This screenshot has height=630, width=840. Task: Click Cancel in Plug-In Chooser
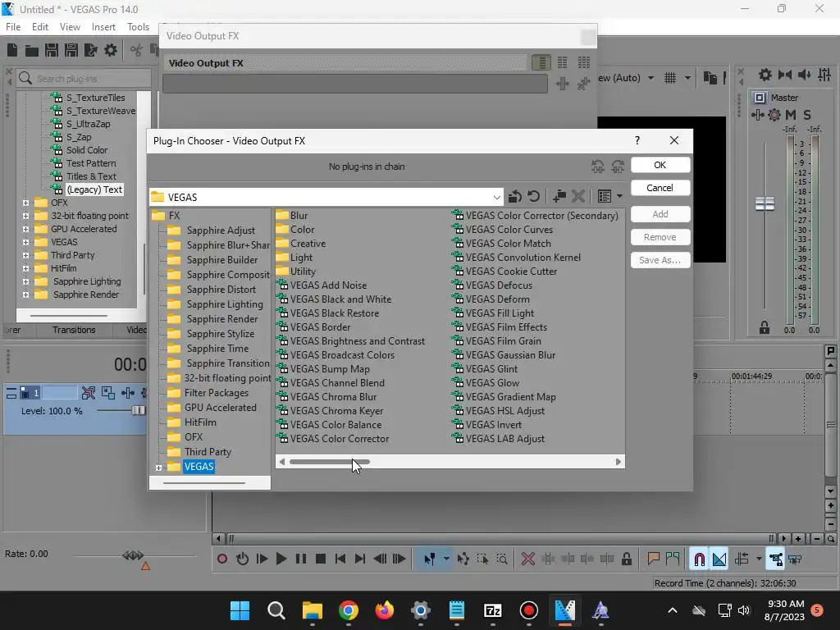660,188
